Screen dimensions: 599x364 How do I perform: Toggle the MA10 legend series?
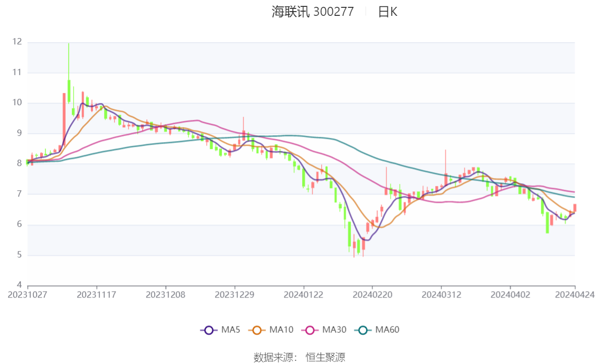[x=271, y=330]
